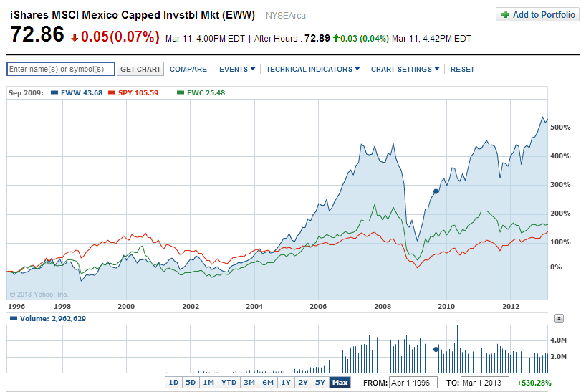Click the red down arrow next to 0.05
586x392 pixels.
click(x=75, y=38)
